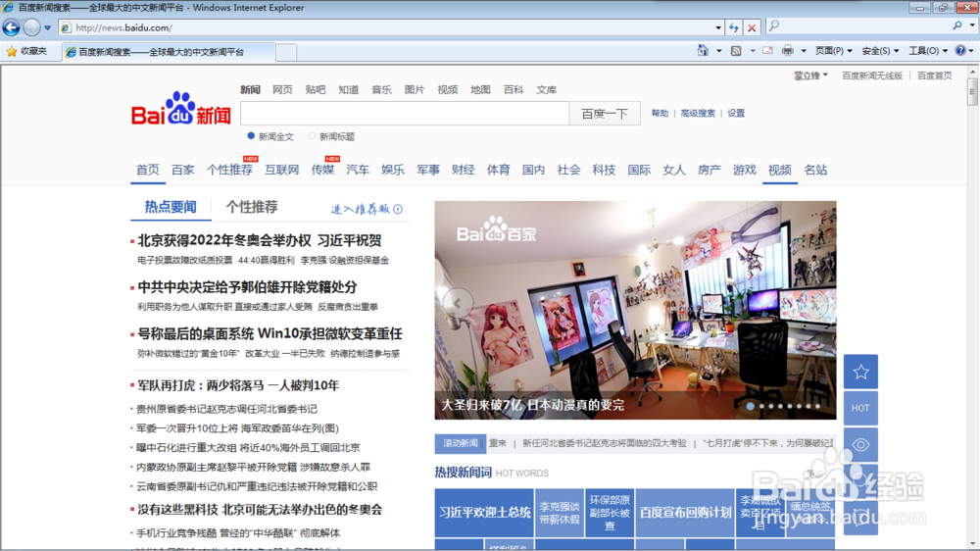
Task: Click previous slide arrow on the banner image
Action: click(x=458, y=303)
